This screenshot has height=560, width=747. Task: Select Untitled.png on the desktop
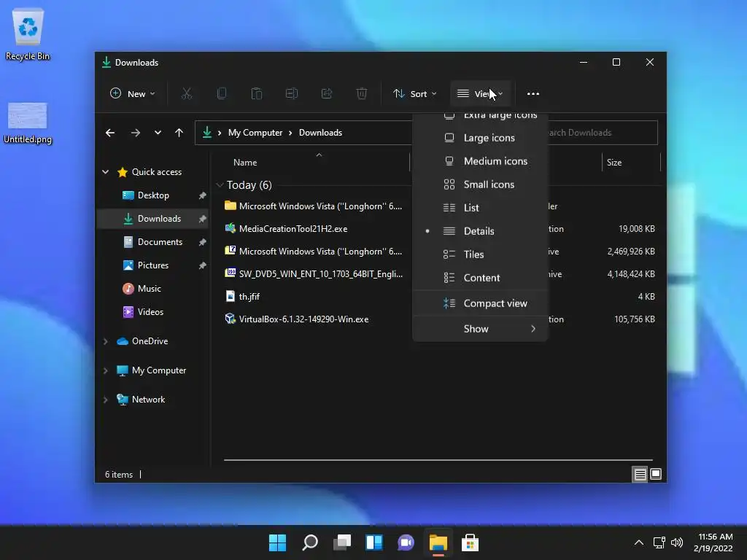tap(28, 123)
